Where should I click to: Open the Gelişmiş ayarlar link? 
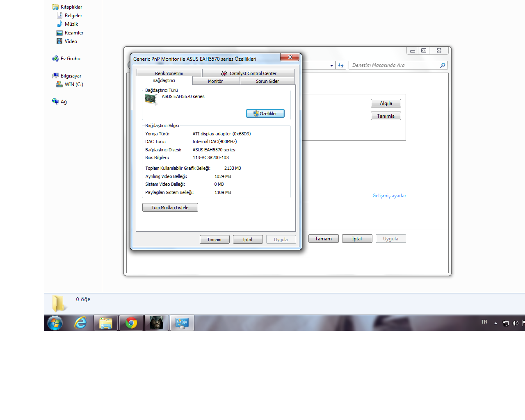389,196
